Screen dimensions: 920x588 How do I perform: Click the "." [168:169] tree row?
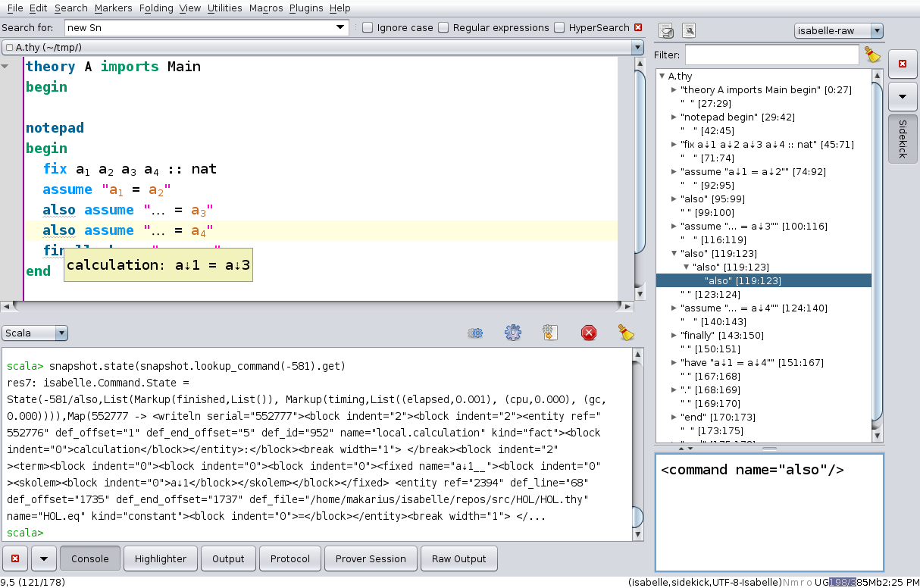coord(710,389)
